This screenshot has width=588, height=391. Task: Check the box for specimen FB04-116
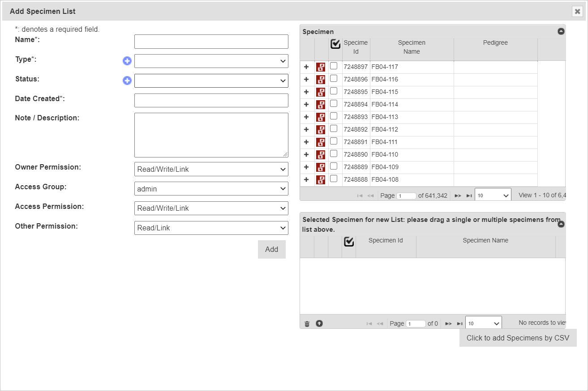[x=334, y=79]
